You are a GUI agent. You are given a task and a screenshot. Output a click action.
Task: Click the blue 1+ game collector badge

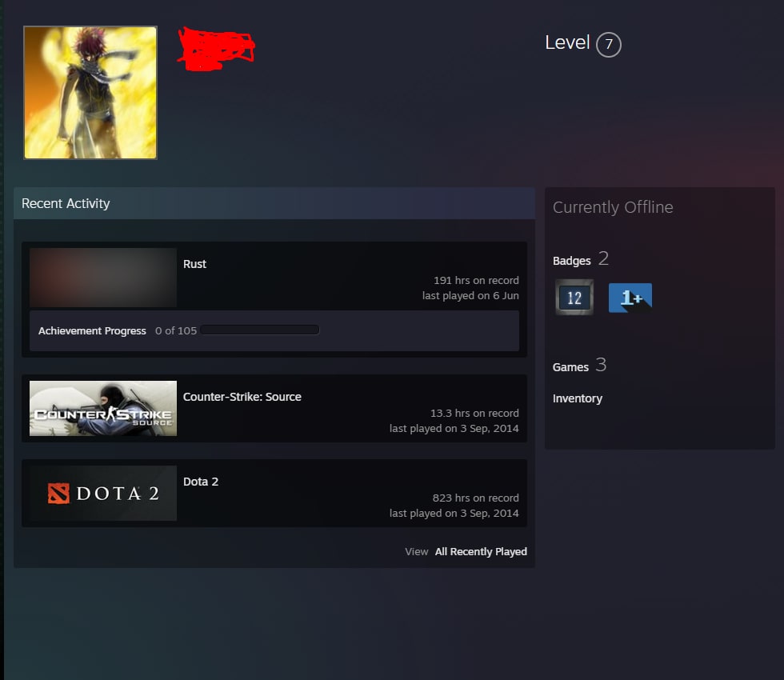(x=630, y=298)
